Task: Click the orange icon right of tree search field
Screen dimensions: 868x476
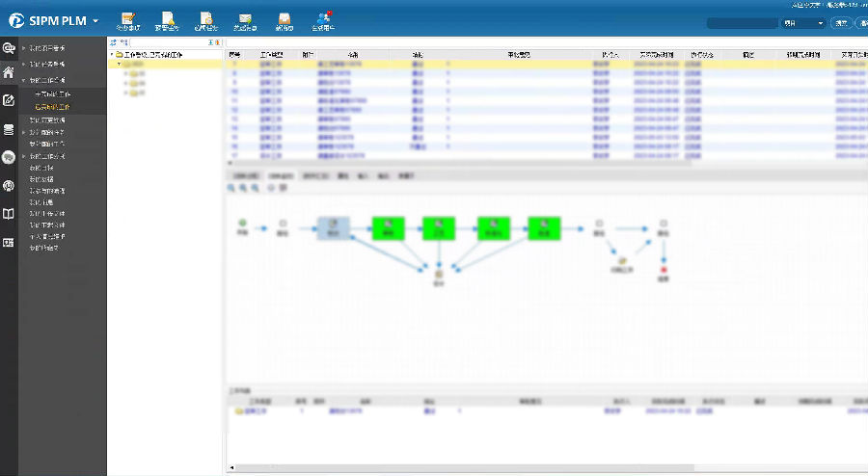Action: (218, 42)
